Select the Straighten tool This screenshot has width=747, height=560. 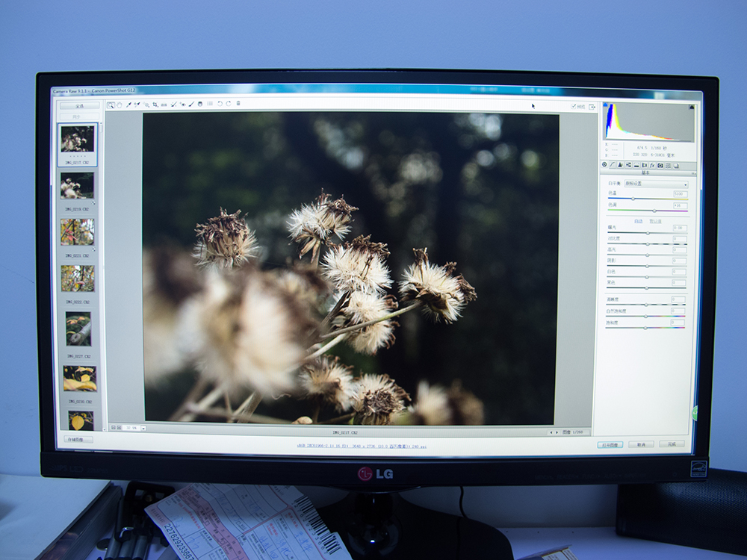coord(164,105)
